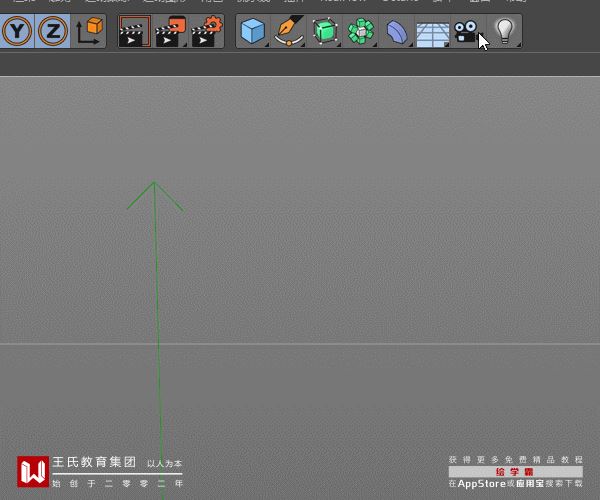The image size is (600, 500).
Task: Add a Cube primitive object
Action: click(253, 31)
